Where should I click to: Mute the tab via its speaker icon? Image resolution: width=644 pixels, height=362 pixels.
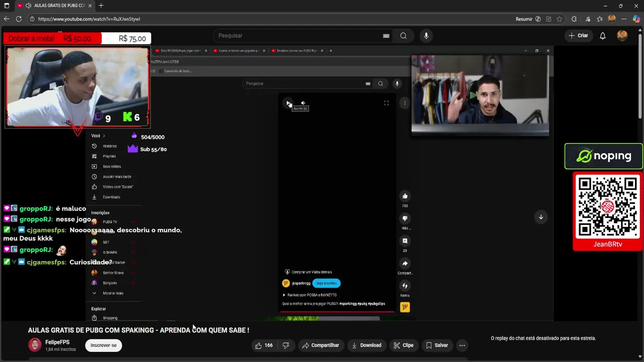tap(28, 6)
